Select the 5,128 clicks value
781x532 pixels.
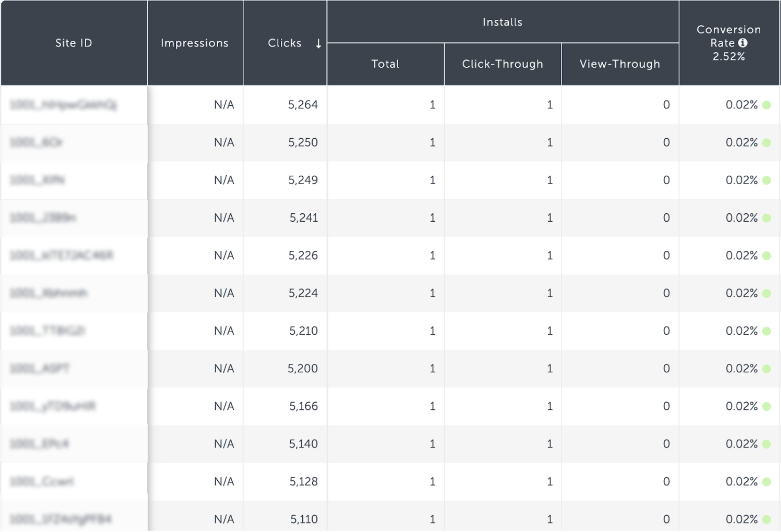304,481
